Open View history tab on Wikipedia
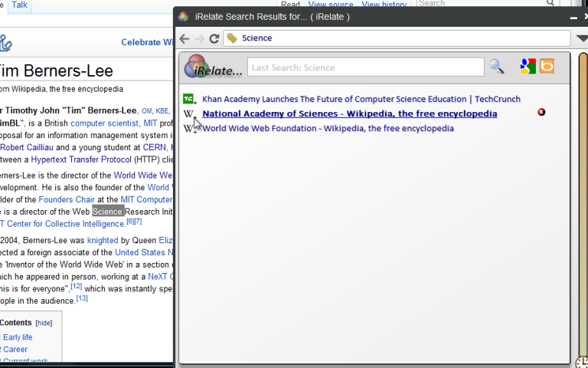The image size is (588, 368). [x=384, y=5]
